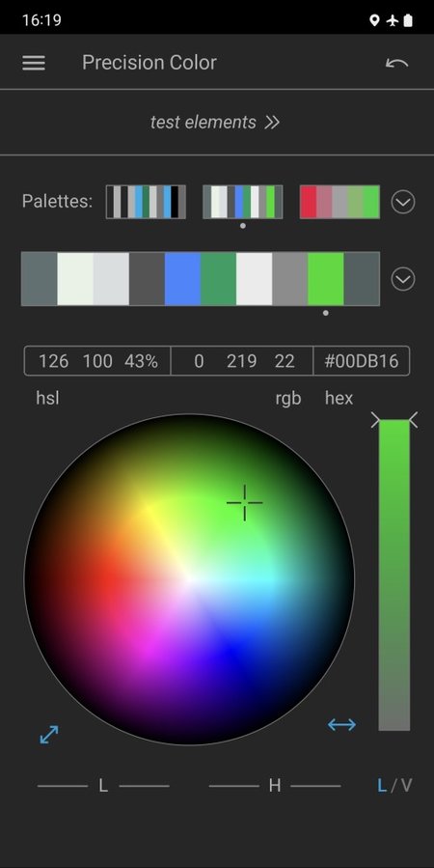Tap the battery icon in status bar

(408, 20)
